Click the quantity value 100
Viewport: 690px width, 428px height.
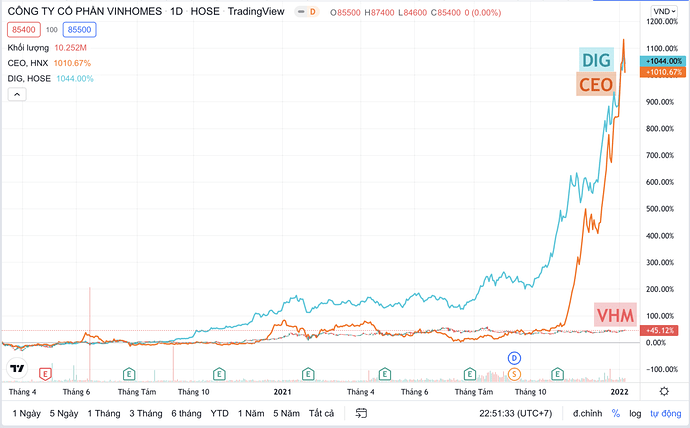pos(52,30)
